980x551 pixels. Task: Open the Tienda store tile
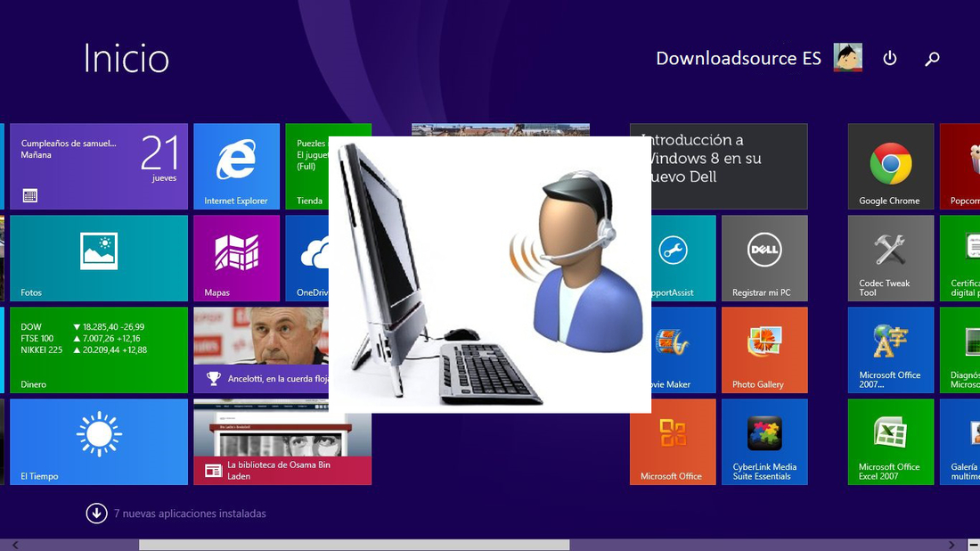click(306, 167)
